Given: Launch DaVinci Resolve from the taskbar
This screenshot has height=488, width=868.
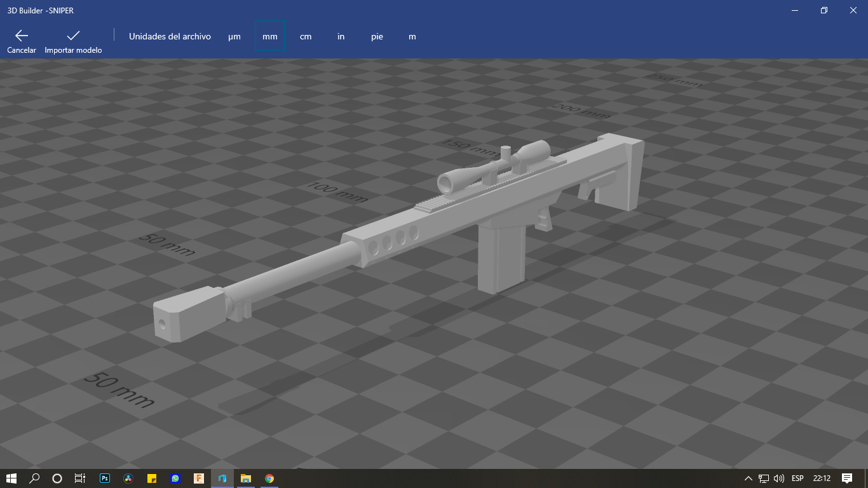Looking at the screenshot, I should (x=128, y=478).
